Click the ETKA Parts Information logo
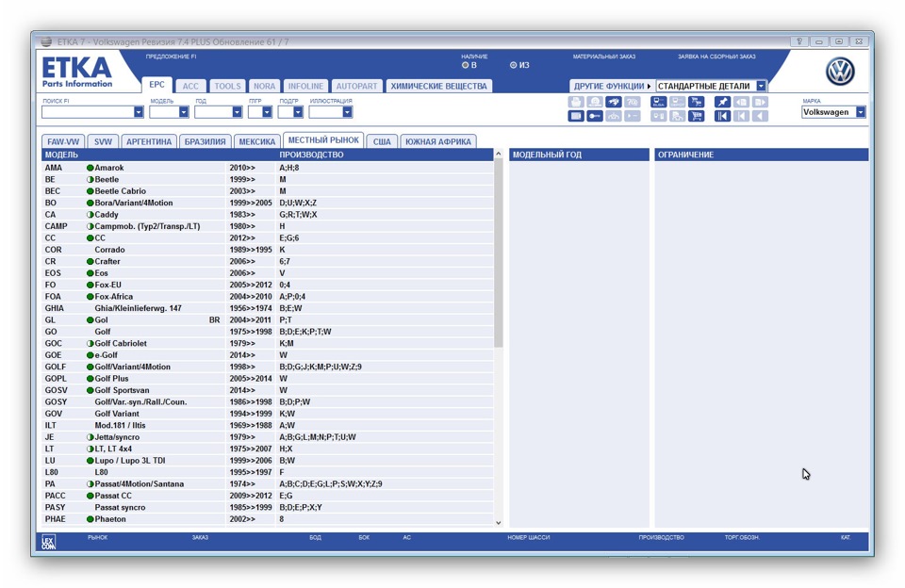 (76, 73)
